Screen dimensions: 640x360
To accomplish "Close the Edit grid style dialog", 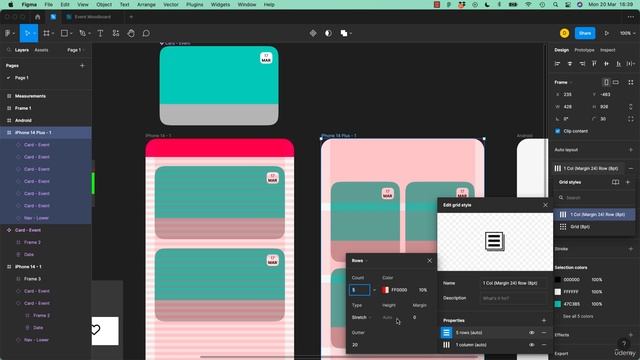I will coord(545,205).
